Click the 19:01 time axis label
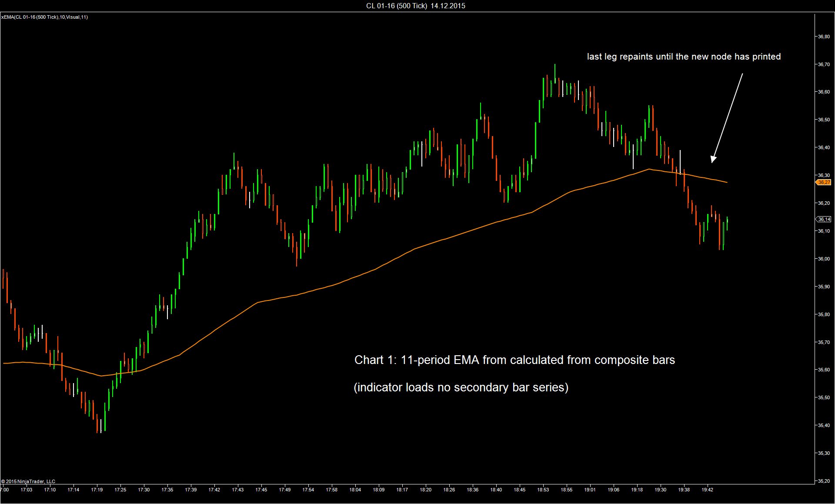This screenshot has height=504, width=835. tap(590, 490)
